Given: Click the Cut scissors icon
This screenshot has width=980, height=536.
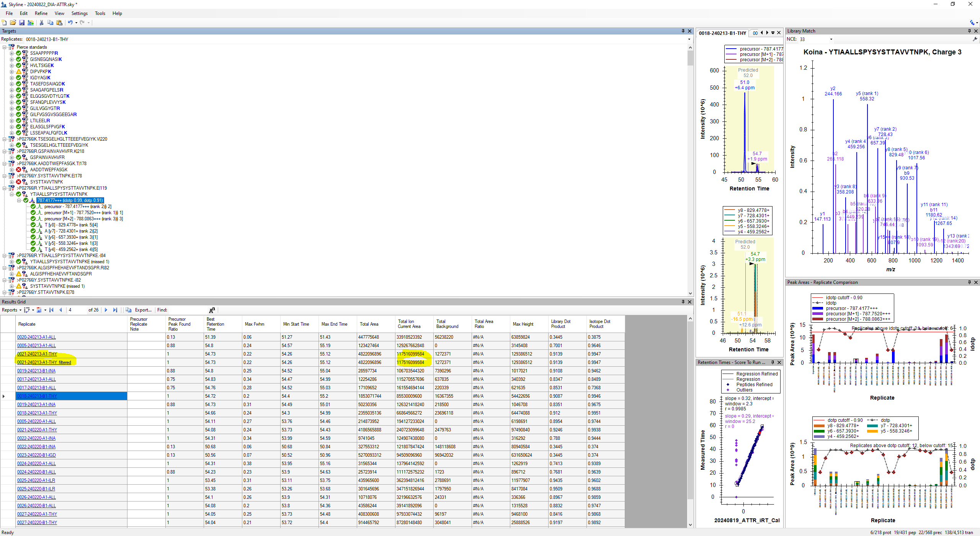Looking at the screenshot, I should coord(41,23).
